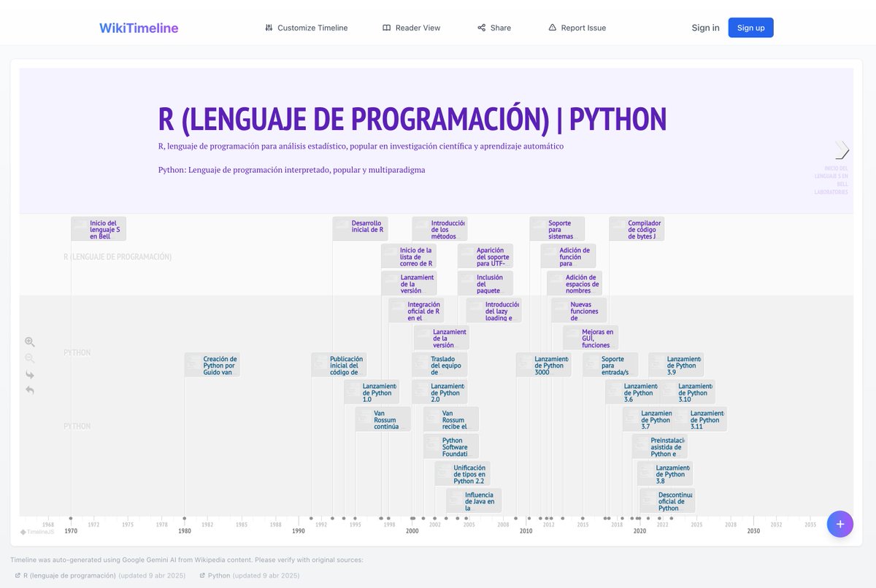Screen dimensions: 876x588
Task: Zoom in the timeline
Action: [30, 342]
